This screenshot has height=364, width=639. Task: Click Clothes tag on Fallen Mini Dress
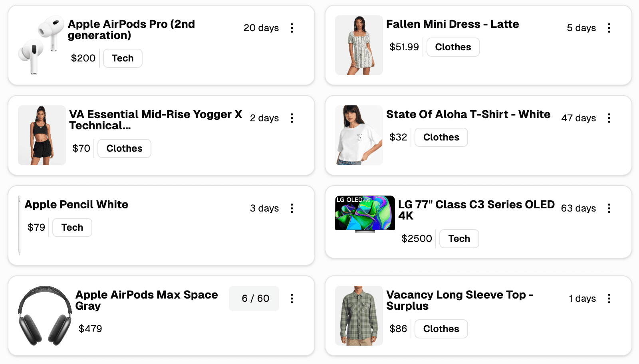[x=453, y=47]
